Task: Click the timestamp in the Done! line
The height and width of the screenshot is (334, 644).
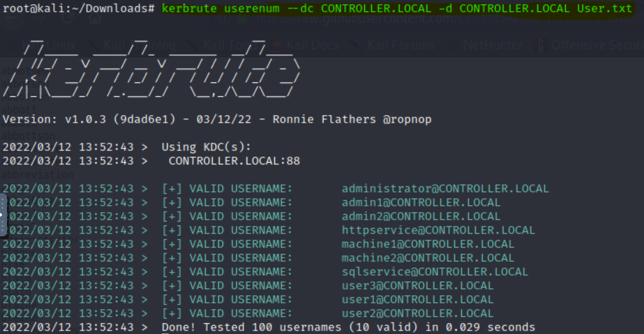Action: (x=68, y=328)
